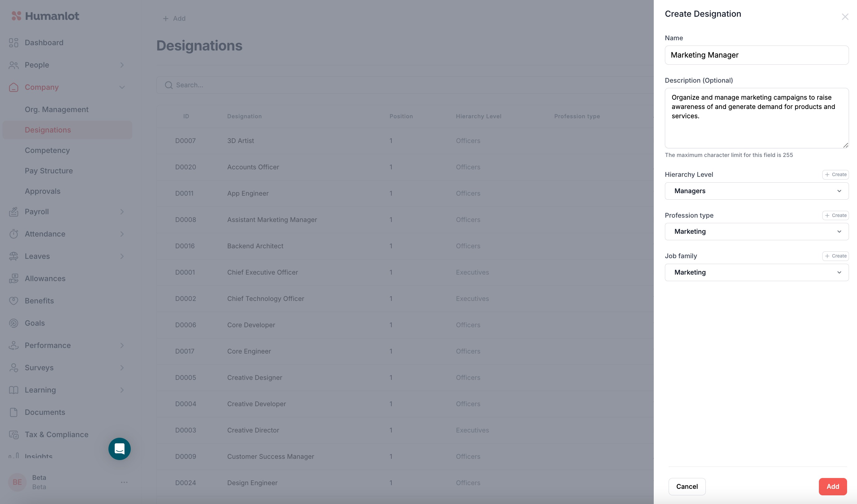This screenshot has height=504, width=857.
Task: Click the Leaves umbrella icon
Action: [x=14, y=256]
